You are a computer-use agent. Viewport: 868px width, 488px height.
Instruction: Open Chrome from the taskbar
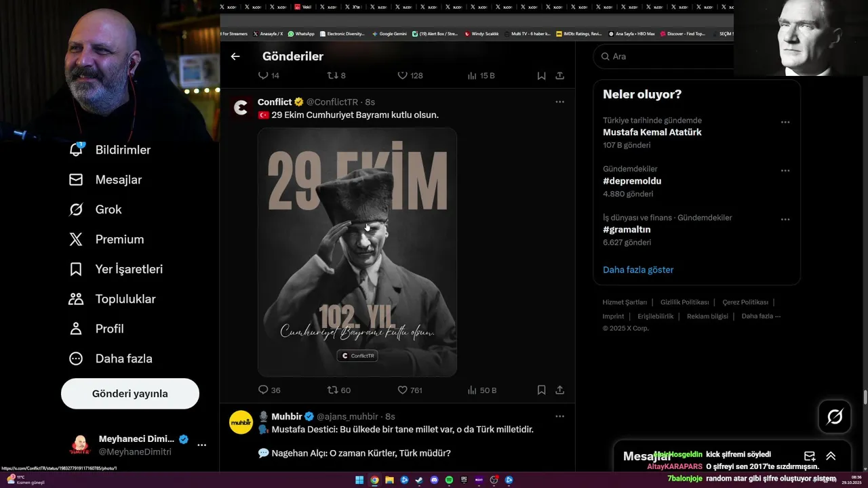374,480
